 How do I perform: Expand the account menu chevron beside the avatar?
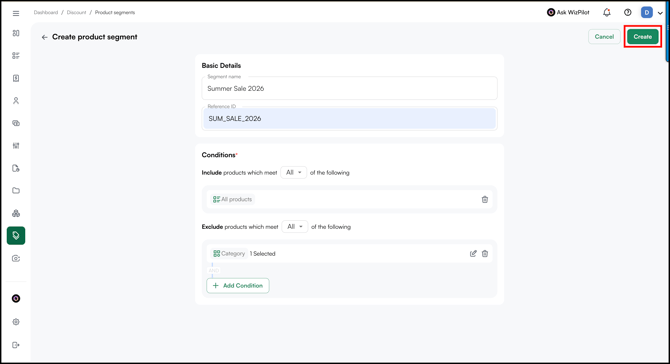pyautogui.click(x=660, y=13)
